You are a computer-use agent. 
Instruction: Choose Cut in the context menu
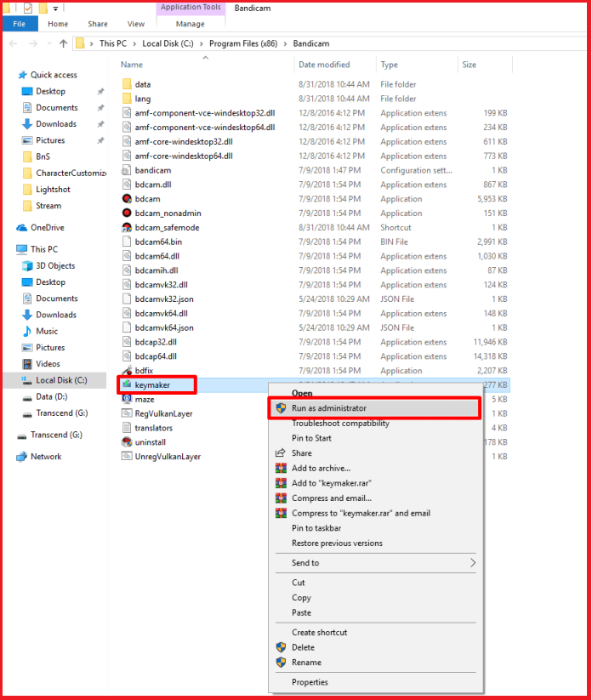click(x=299, y=582)
